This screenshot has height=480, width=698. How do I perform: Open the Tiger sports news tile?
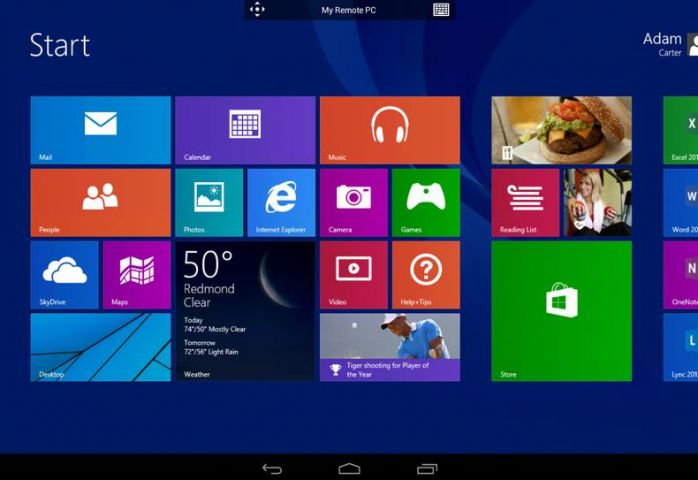[x=389, y=347]
